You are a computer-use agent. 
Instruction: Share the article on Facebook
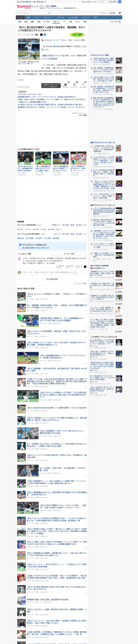pyautogui.click(x=45, y=35)
